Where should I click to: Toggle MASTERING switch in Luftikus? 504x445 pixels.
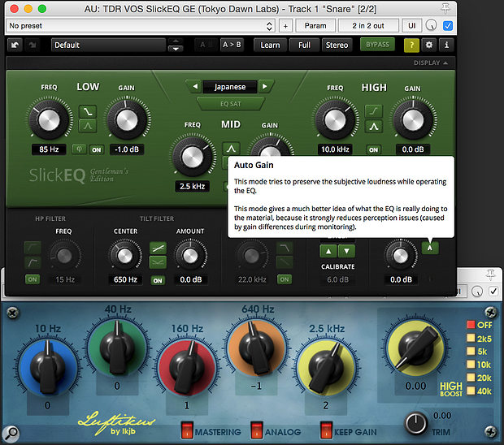point(187,430)
